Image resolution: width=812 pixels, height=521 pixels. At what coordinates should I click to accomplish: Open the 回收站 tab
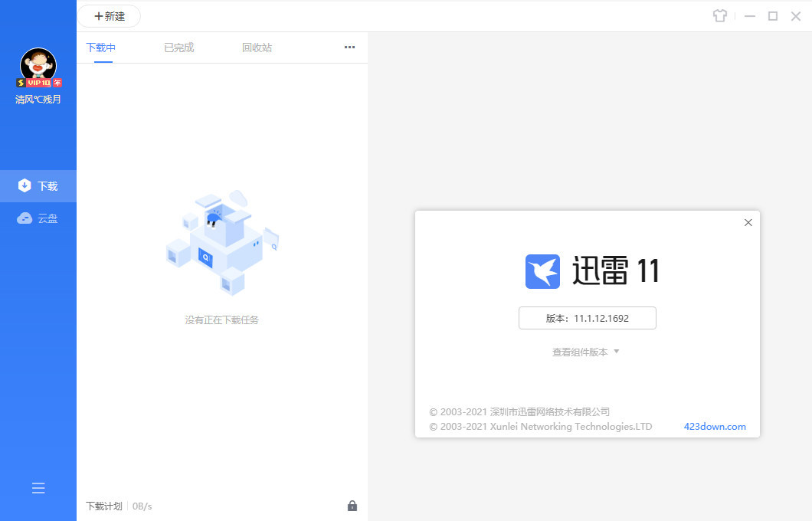click(x=257, y=48)
